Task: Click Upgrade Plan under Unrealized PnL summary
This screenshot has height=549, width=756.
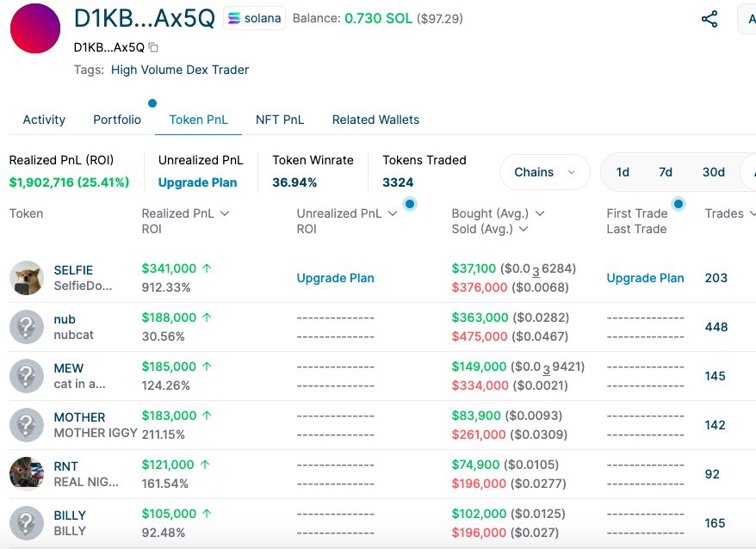Action: pyautogui.click(x=198, y=182)
